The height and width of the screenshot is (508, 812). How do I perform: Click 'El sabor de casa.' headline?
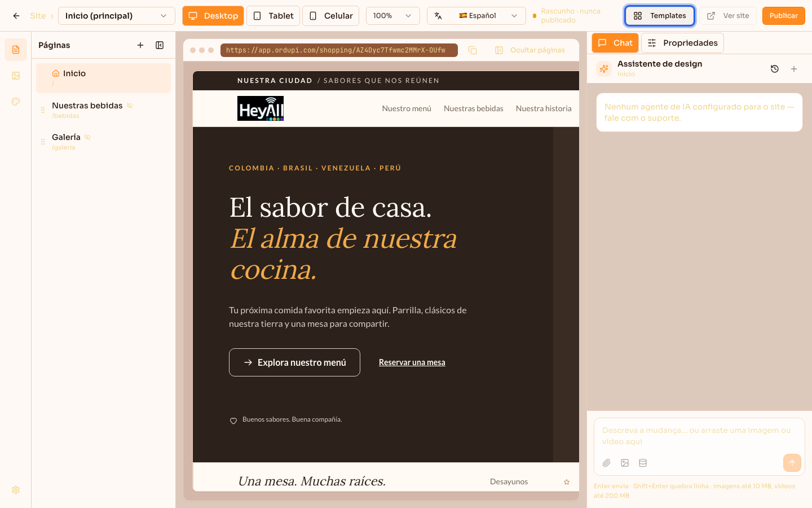[330, 207]
